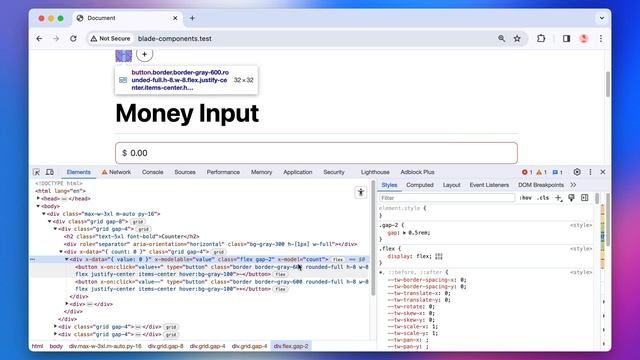The height and width of the screenshot is (360, 640).
Task: Switch to the Elements DevTools tab
Action: (78, 172)
